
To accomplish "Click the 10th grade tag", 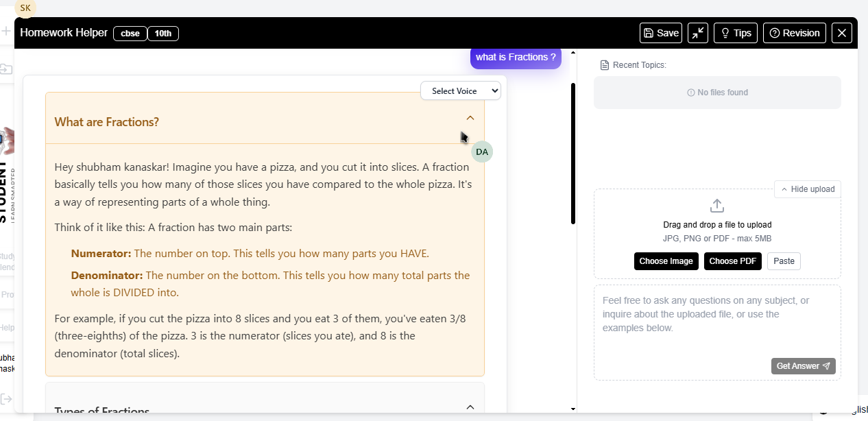I will tap(162, 33).
